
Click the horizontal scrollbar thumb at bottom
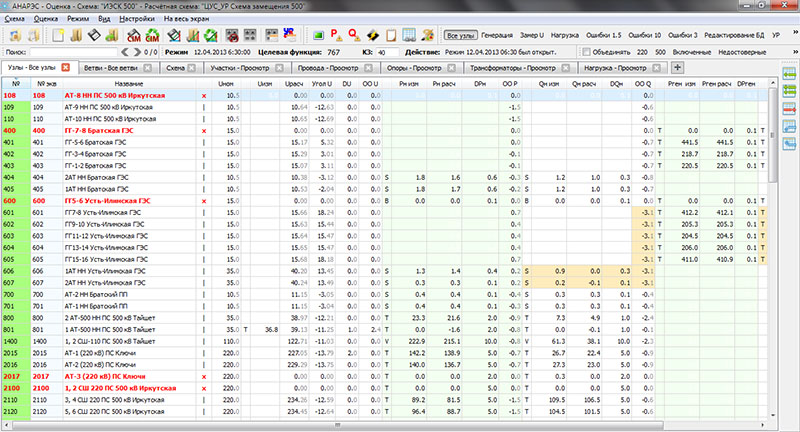tap(337, 424)
